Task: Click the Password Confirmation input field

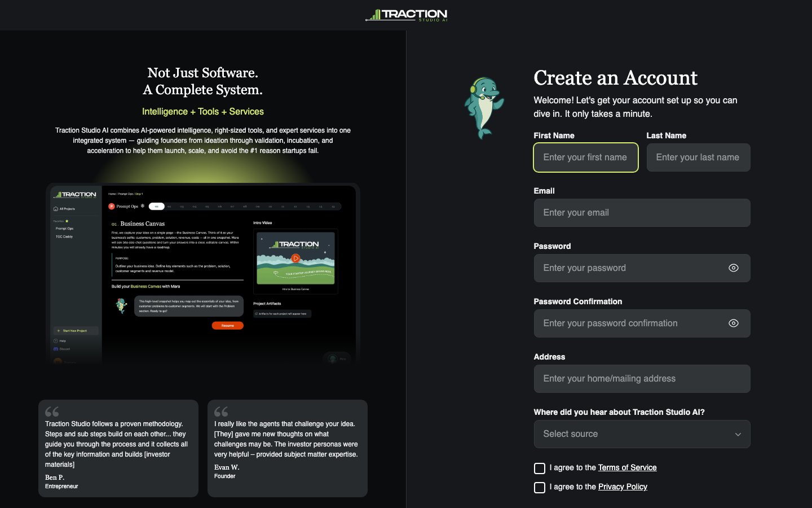Action: coord(642,323)
